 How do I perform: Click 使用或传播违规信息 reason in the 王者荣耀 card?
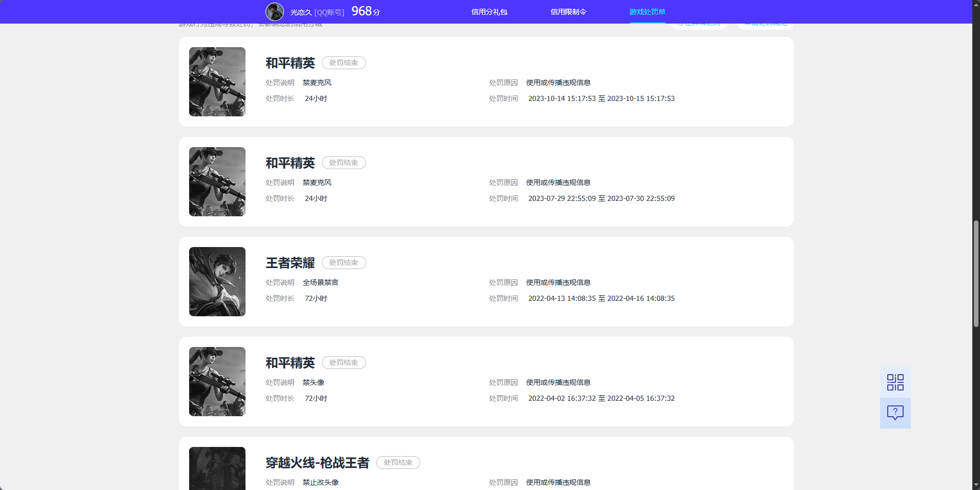tap(558, 282)
